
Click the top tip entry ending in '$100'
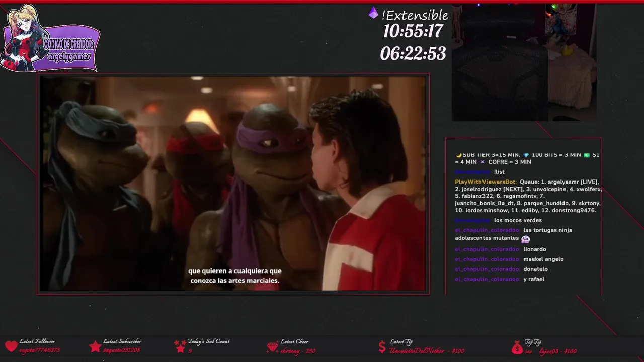pos(550,351)
